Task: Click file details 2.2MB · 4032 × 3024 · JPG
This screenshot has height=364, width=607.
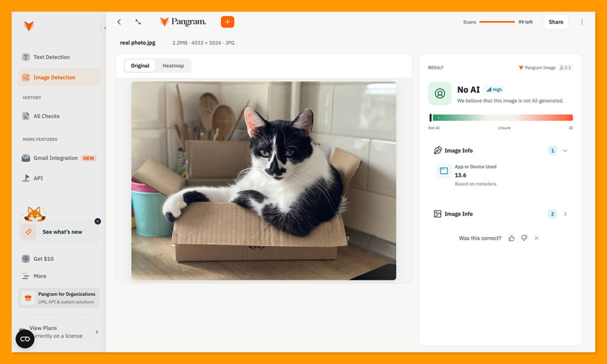Action: [203, 43]
